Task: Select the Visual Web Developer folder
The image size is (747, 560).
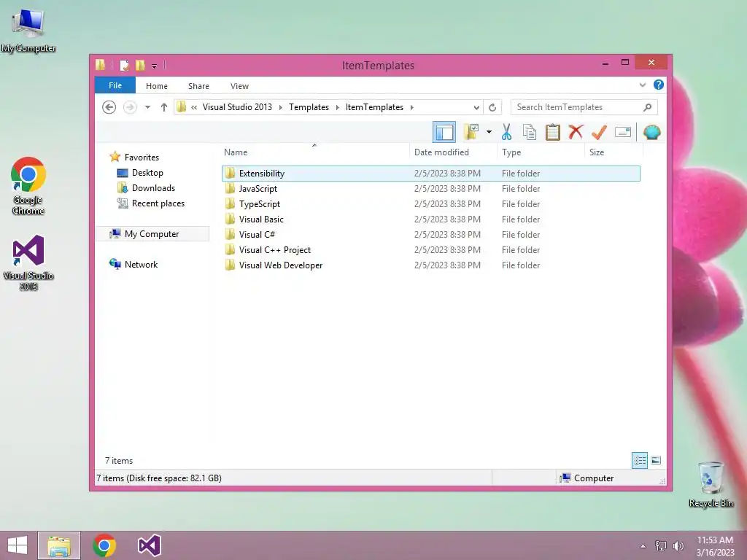Action: [x=430, y=265]
